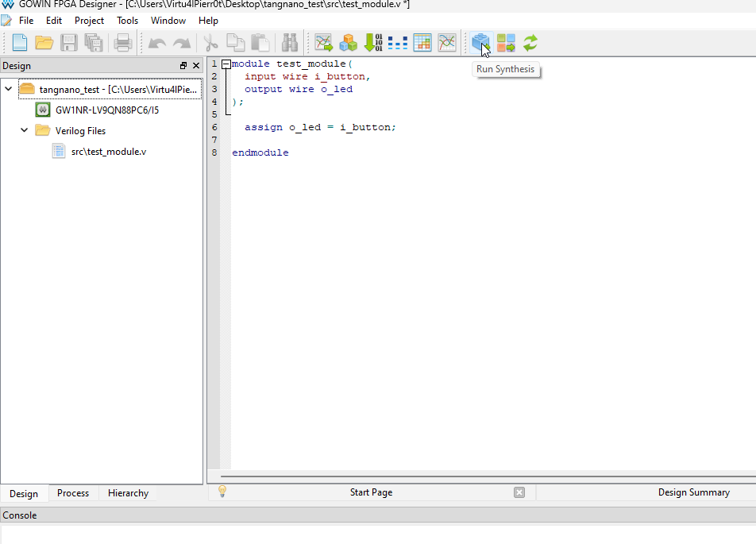Collapse the tangnano_test project node
This screenshot has height=544, width=756.
point(9,89)
